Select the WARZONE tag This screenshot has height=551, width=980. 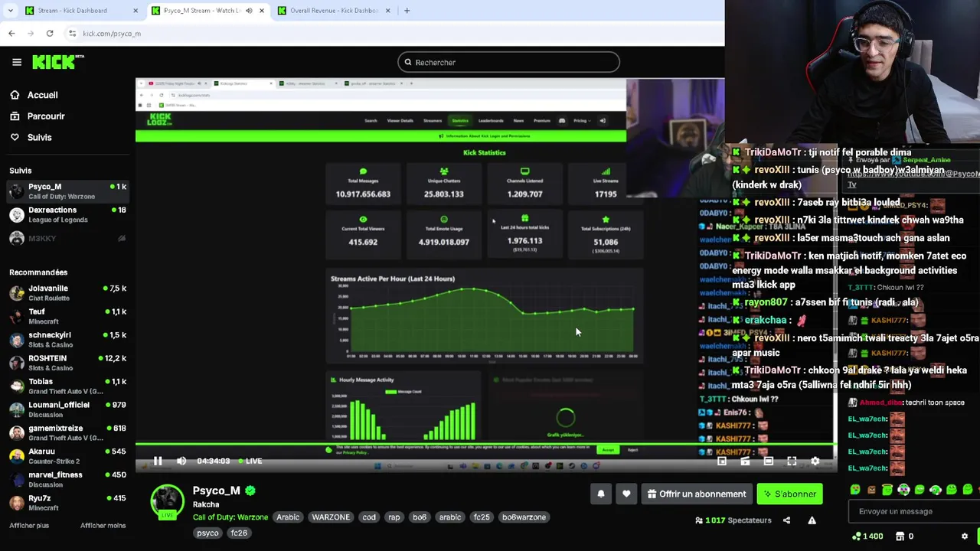pos(331,517)
